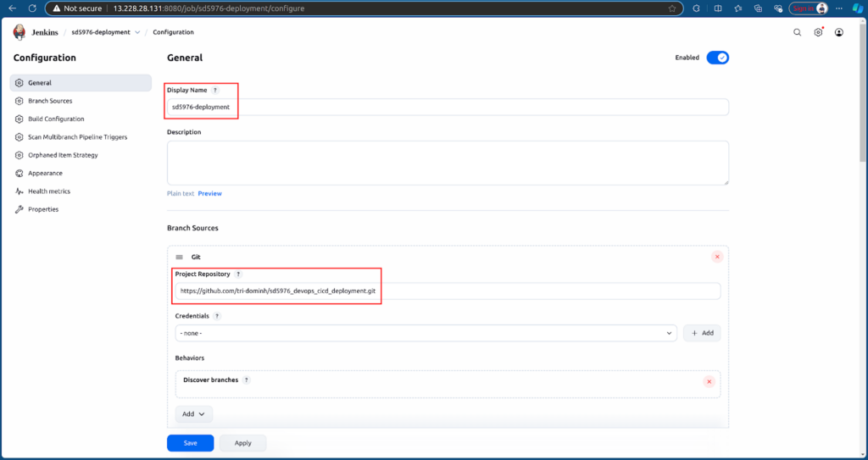This screenshot has width=868, height=460.
Task: Open Jenkins search magnifier icon
Action: click(x=797, y=32)
